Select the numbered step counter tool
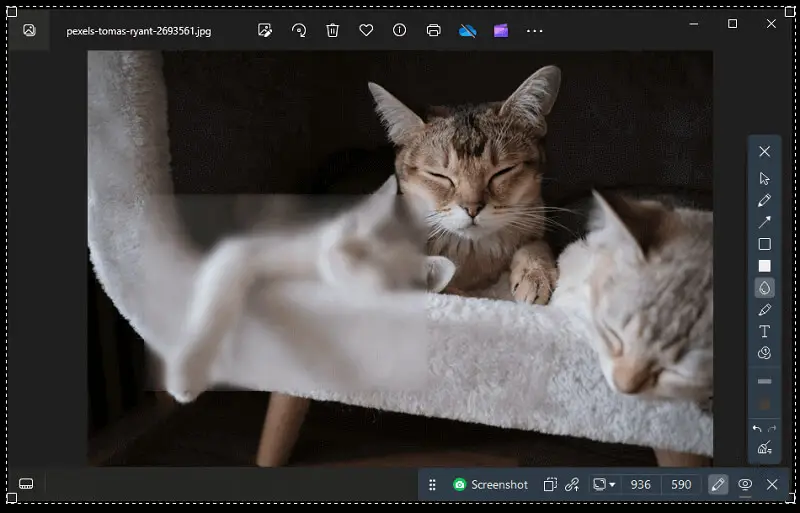 pos(764,353)
